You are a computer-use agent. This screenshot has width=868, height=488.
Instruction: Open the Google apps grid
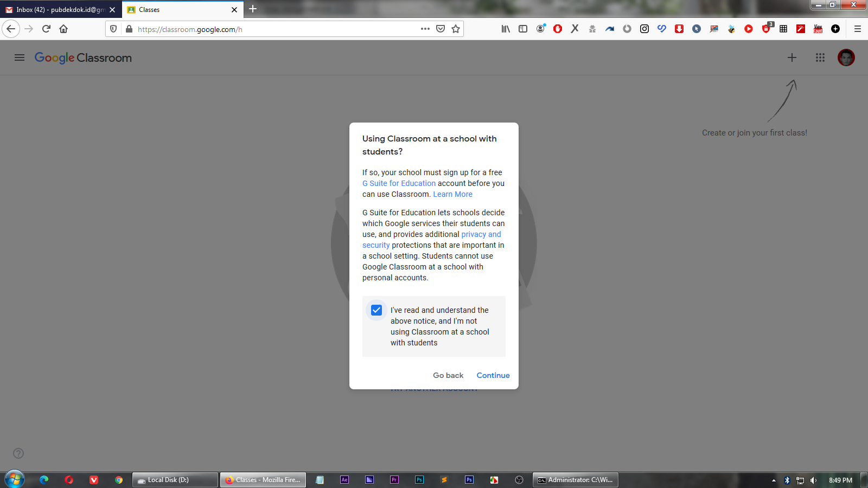[x=820, y=57]
